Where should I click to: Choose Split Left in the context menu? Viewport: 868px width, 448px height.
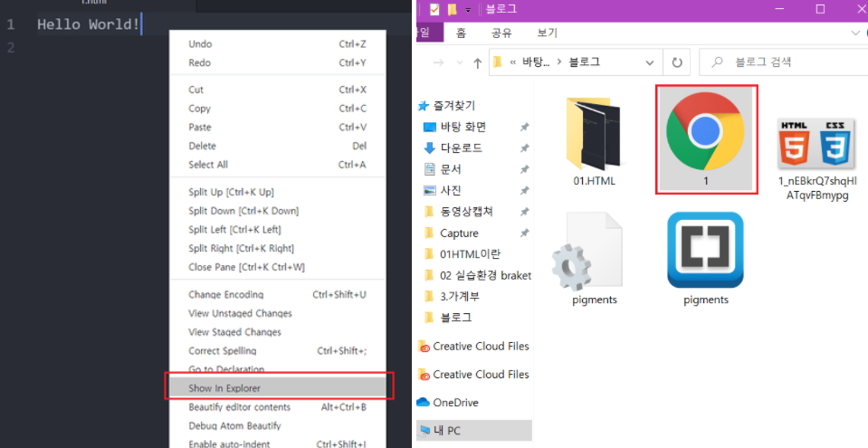tap(277, 230)
